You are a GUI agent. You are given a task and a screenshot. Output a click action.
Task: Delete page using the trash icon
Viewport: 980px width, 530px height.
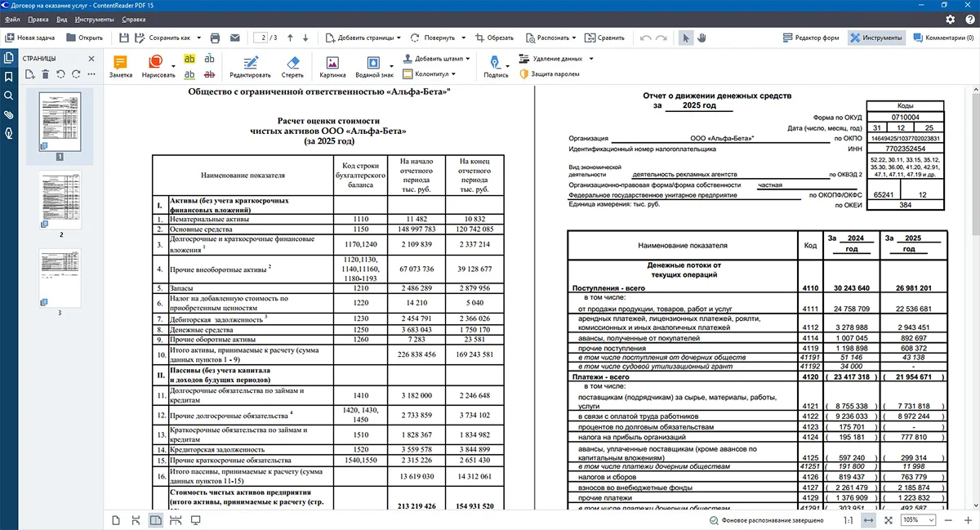[46, 74]
